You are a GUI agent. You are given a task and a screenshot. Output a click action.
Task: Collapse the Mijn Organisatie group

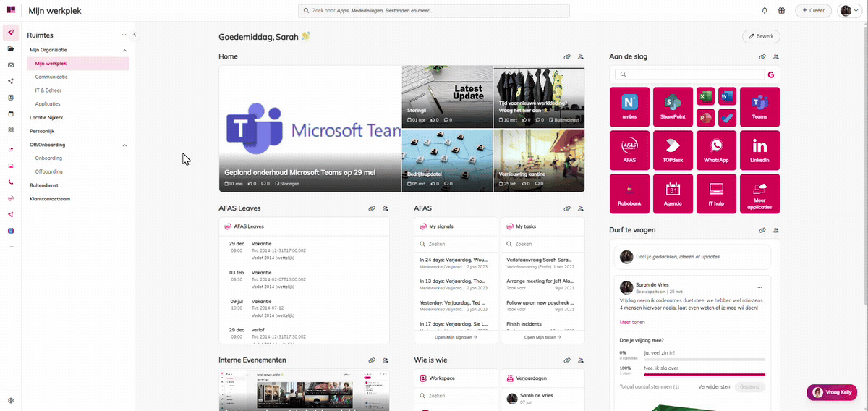click(x=124, y=50)
